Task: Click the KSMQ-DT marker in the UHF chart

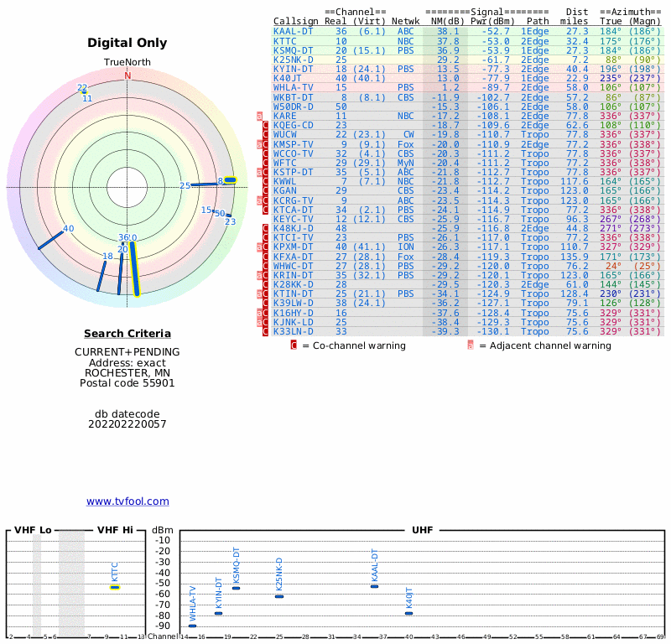Action: pos(236,589)
